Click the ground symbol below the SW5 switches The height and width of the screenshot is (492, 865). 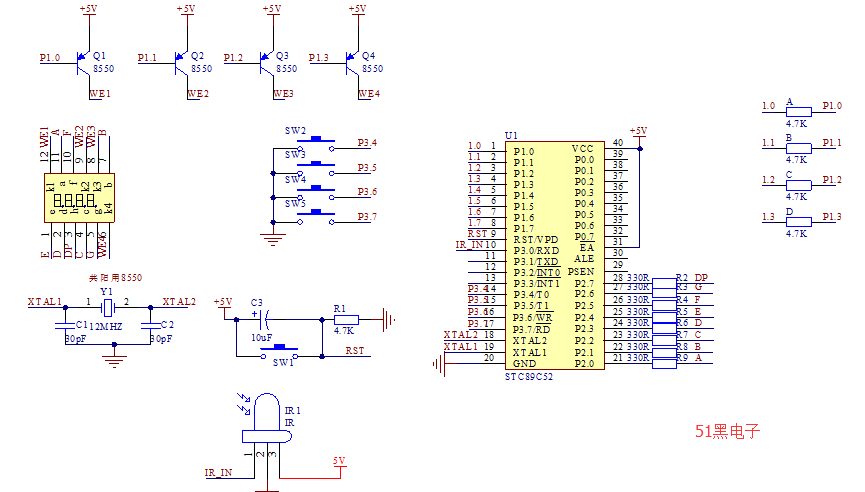[273, 239]
